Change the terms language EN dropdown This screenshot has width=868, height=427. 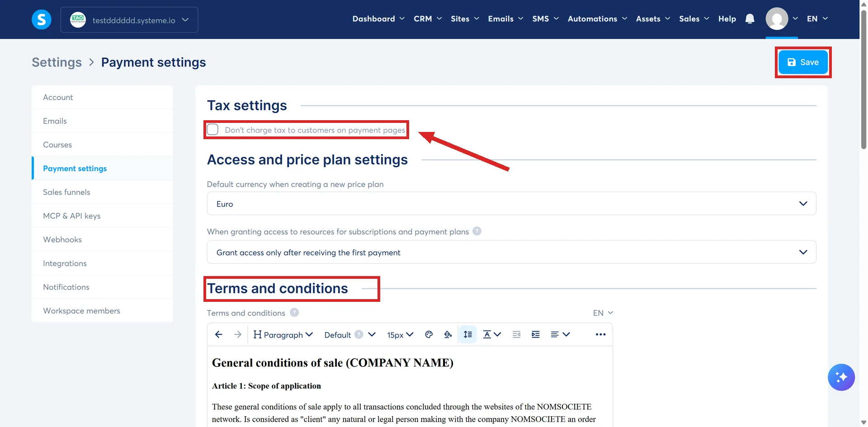(603, 313)
